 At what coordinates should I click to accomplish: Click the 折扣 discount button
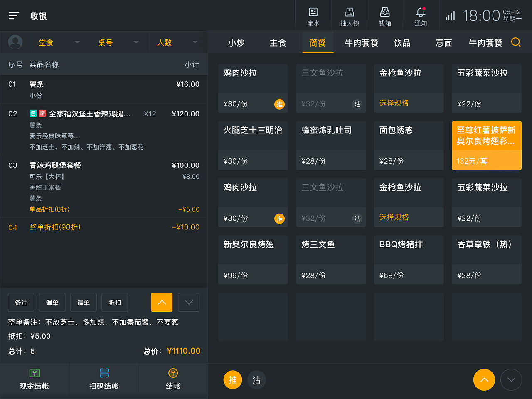click(x=115, y=302)
